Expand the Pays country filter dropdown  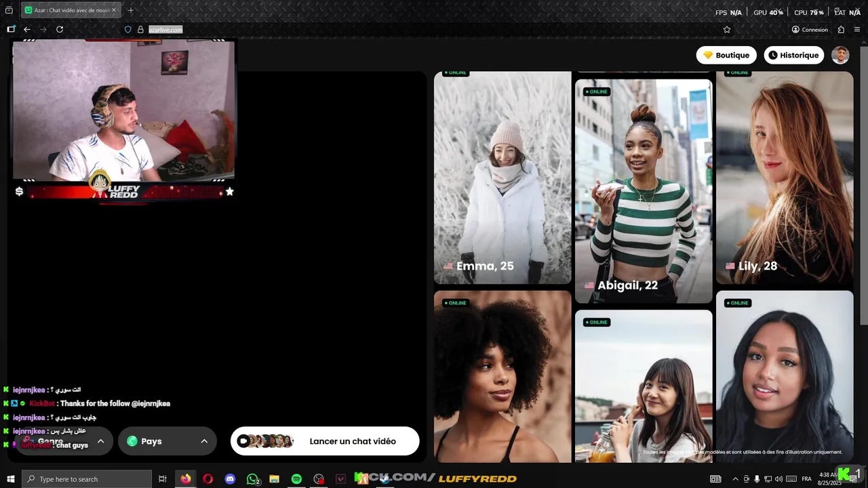167,441
